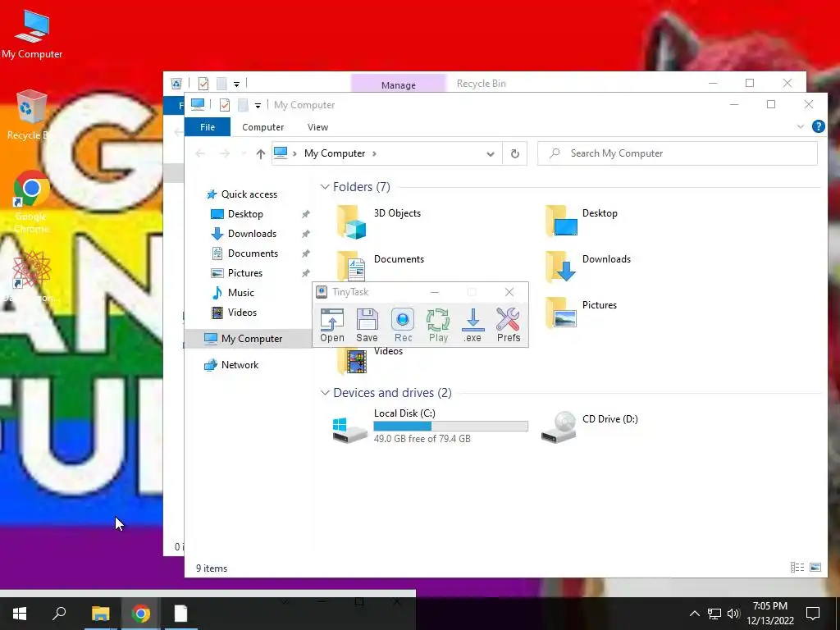
Task: Select the Downloads folder in Folders group
Action: pos(588,267)
